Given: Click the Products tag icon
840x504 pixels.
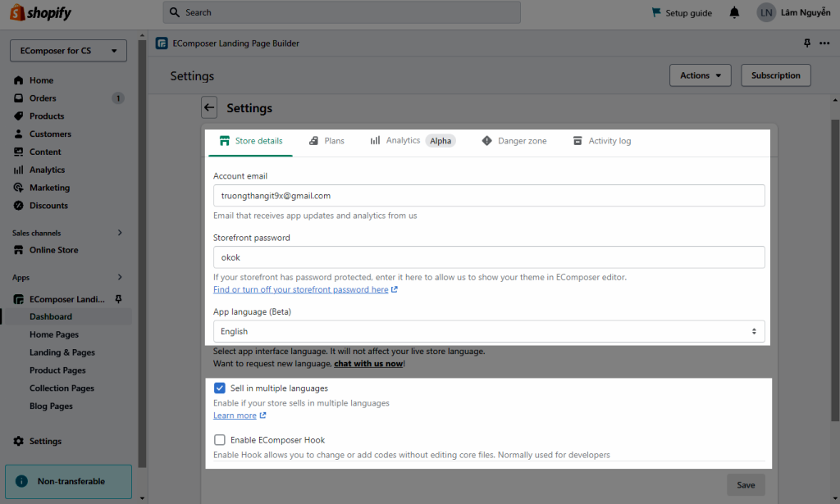Looking at the screenshot, I should click(19, 116).
